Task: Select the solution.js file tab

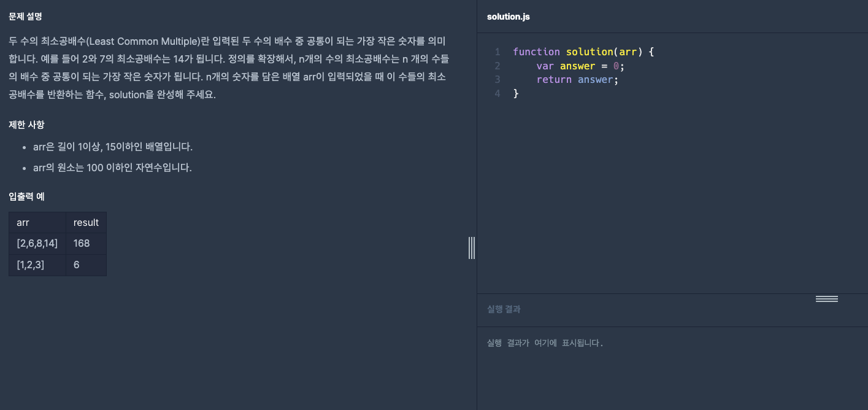Action: pyautogui.click(x=508, y=17)
